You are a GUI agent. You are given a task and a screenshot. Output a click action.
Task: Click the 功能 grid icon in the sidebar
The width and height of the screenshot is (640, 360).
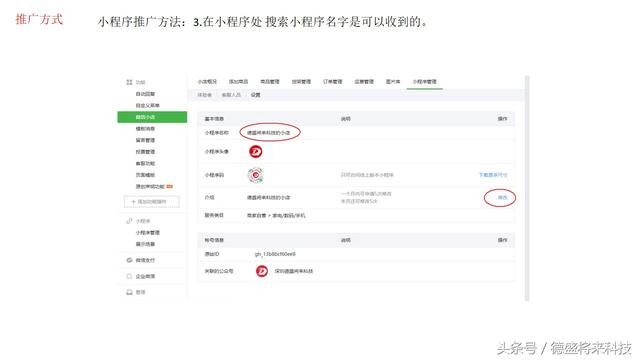(129, 82)
